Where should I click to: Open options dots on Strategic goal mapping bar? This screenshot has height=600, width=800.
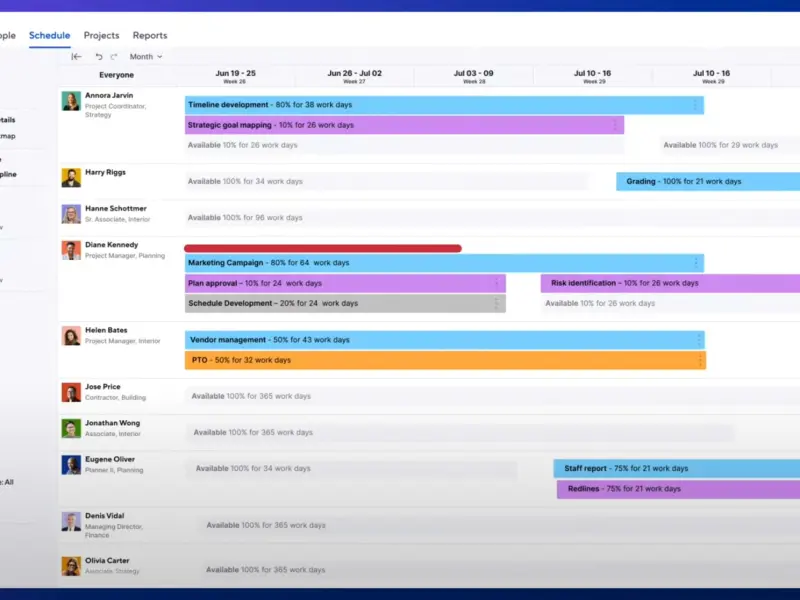pyautogui.click(x=615, y=125)
